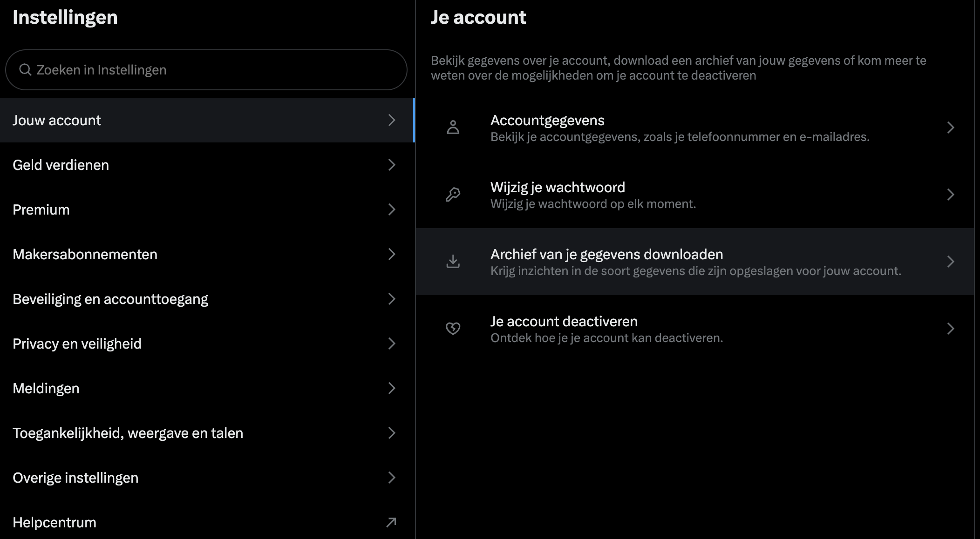
Task: Expand Accountgegevens using its right chevron
Action: click(951, 128)
